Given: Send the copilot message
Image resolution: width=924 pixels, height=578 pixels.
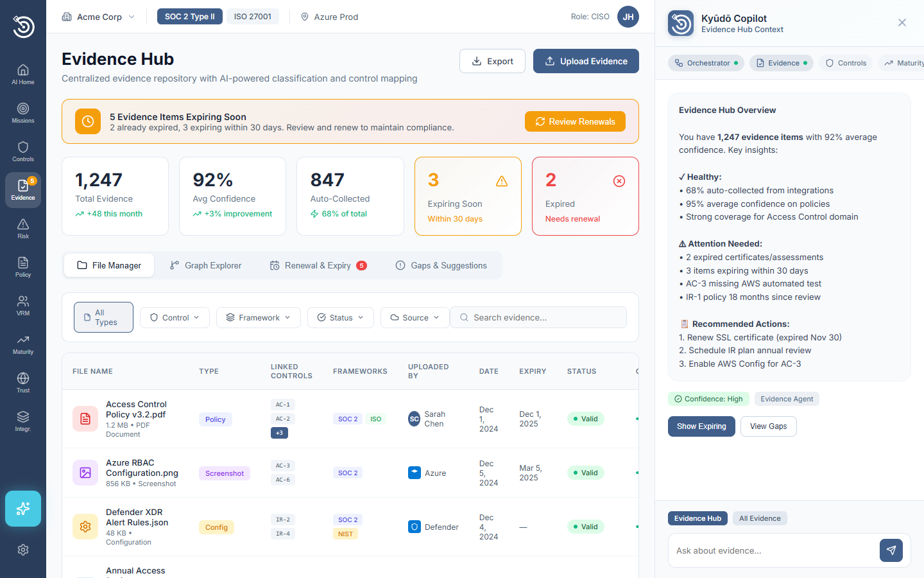Looking at the screenshot, I should pos(891,550).
